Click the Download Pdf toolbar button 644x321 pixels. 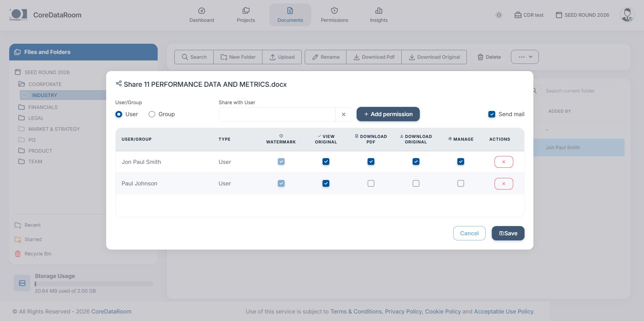(x=374, y=57)
